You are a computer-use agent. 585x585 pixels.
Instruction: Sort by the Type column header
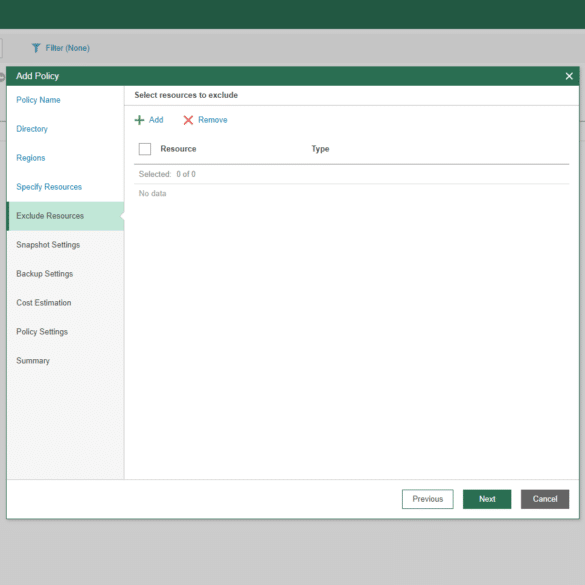click(x=320, y=149)
